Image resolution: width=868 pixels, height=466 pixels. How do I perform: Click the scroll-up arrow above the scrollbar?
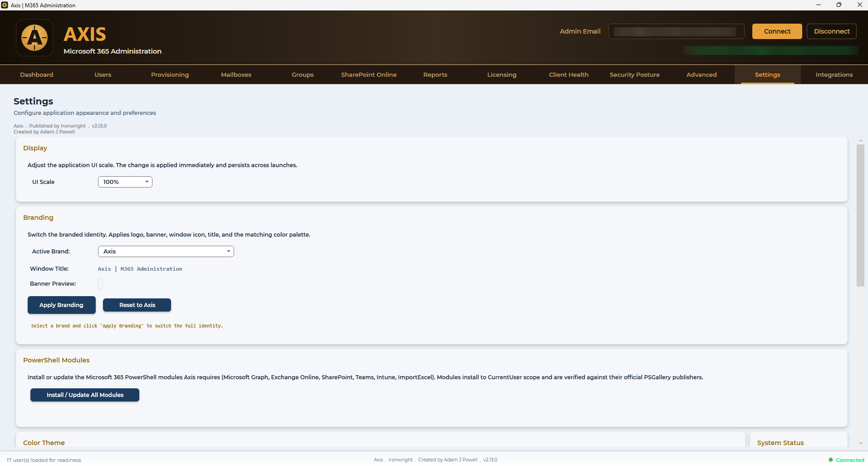click(860, 141)
